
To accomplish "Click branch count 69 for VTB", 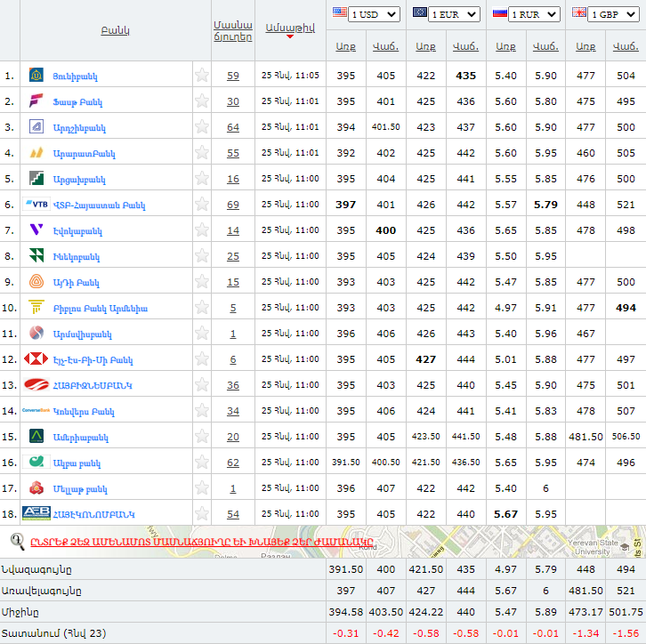I will [232, 205].
